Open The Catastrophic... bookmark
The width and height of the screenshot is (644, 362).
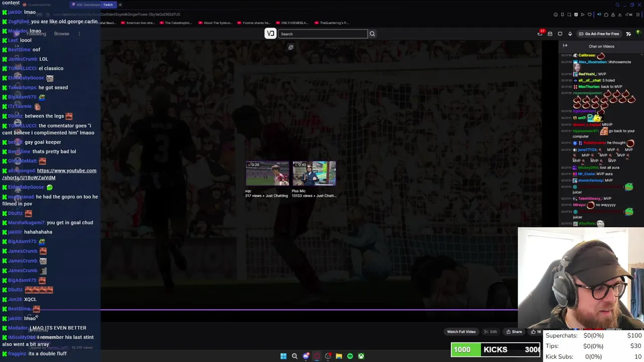coord(176,23)
